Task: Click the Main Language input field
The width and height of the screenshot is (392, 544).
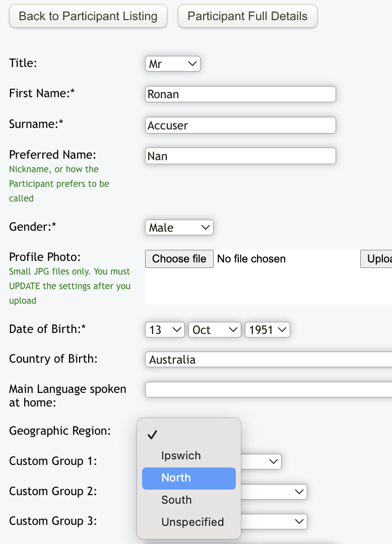Action: pos(268,389)
